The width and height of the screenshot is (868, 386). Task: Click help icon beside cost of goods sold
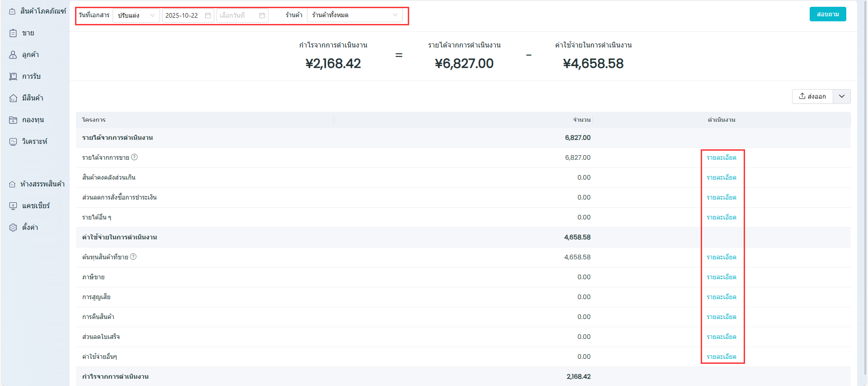(x=133, y=257)
